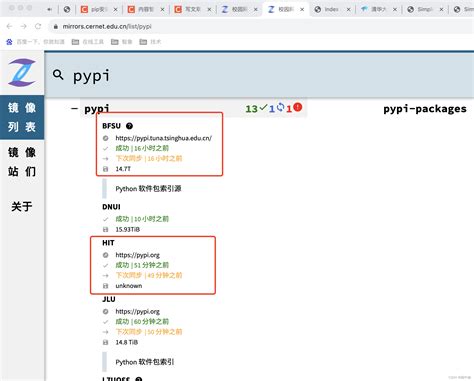Click DNUI success status 10小时之前
474x381 pixels.
click(x=142, y=219)
